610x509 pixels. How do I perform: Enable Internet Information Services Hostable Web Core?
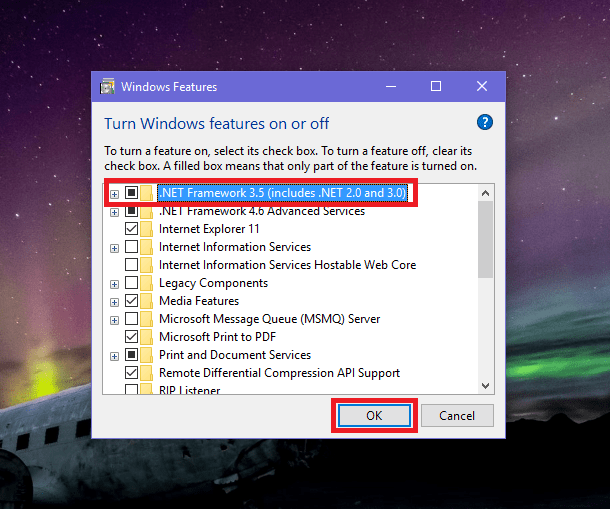pos(131,265)
